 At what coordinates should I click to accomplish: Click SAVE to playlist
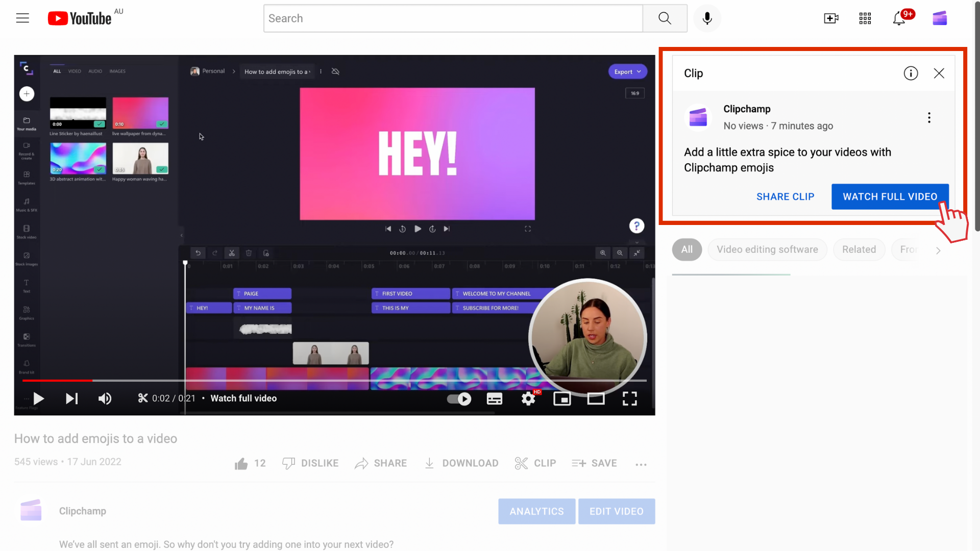[594, 463]
